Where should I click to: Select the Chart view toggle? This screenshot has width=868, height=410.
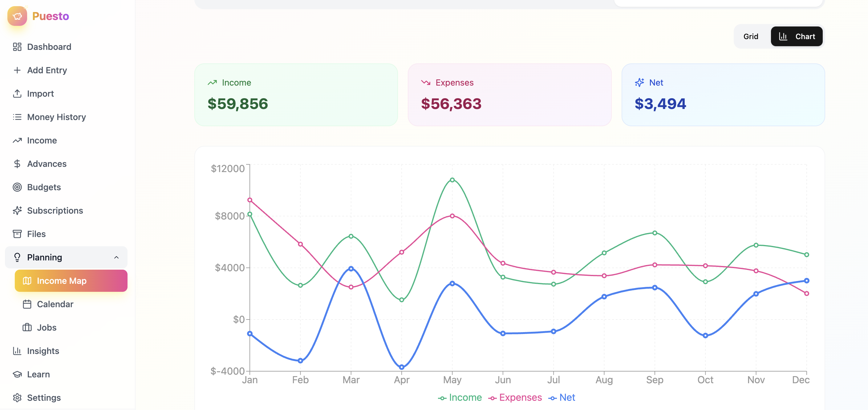pyautogui.click(x=796, y=36)
